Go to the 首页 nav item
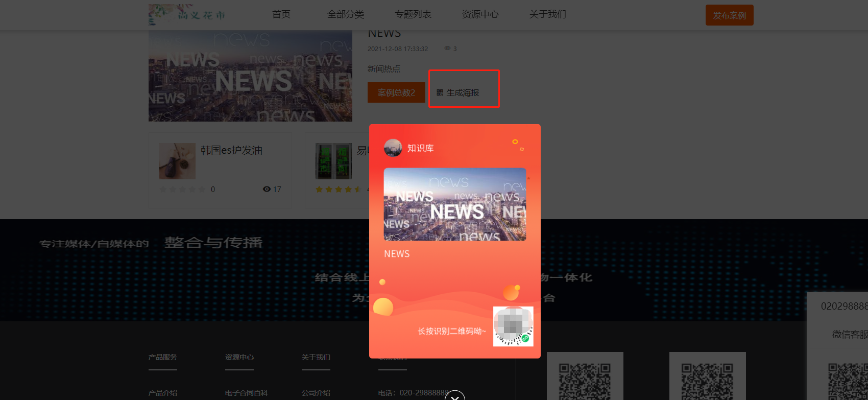Image resolution: width=868 pixels, height=400 pixels. click(281, 14)
